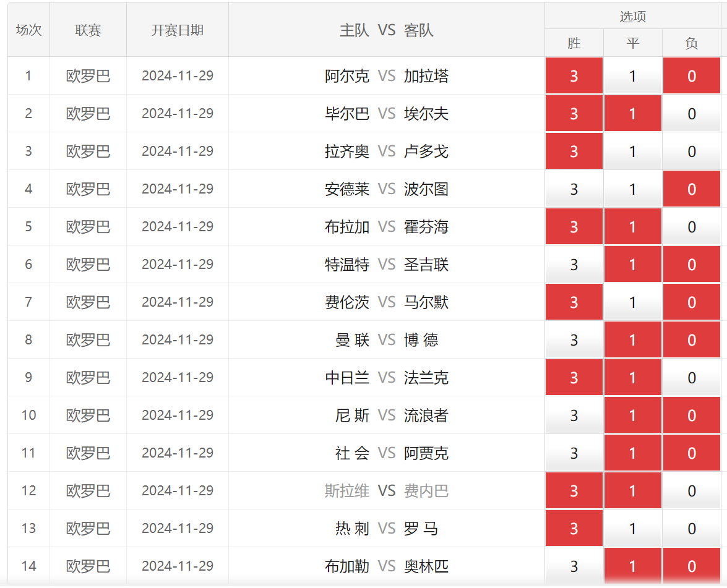Select win option 3 for 安德莱 VS 波尔图
This screenshot has height=588, width=727.
coord(574,189)
